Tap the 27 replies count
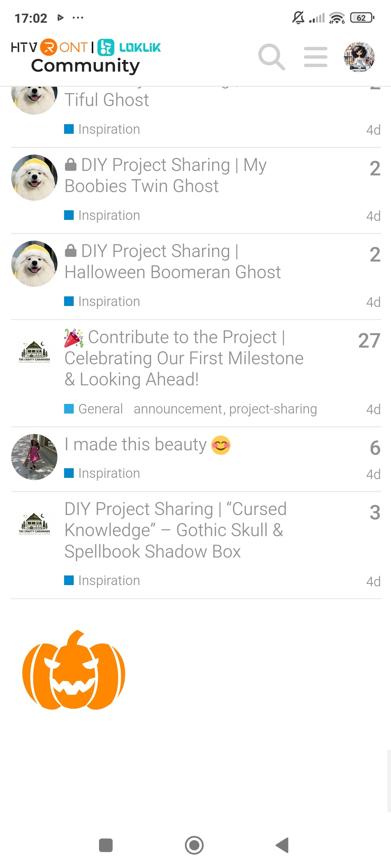The width and height of the screenshot is (391, 868). click(369, 340)
